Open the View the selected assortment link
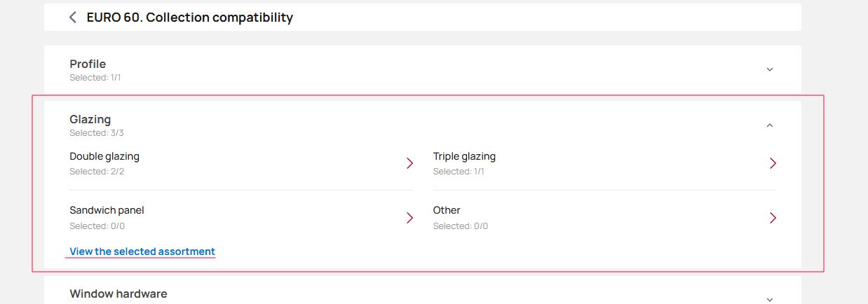This screenshot has width=868, height=304. click(x=142, y=251)
